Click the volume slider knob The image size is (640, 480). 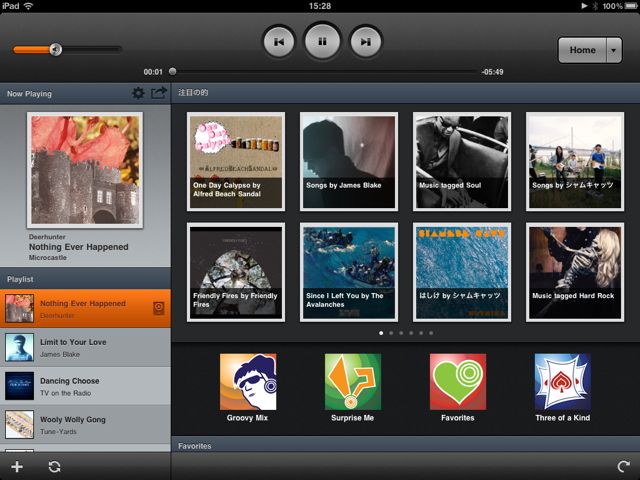pos(56,49)
